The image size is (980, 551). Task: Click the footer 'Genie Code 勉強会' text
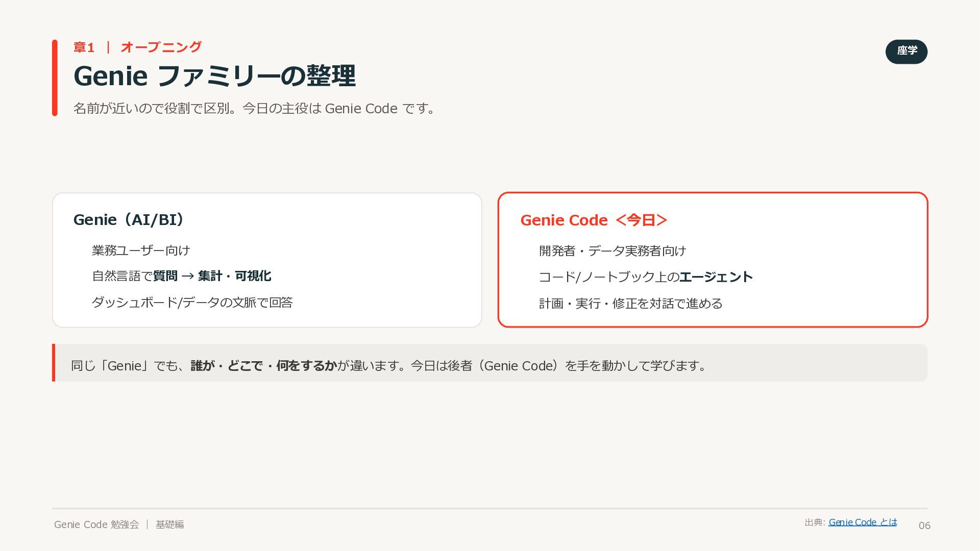(96, 524)
